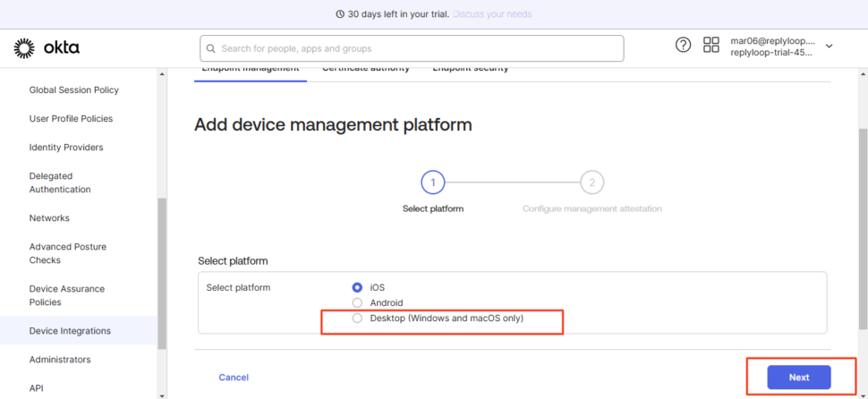
Task: Switch to the Certificate authority tab
Action: click(x=366, y=69)
